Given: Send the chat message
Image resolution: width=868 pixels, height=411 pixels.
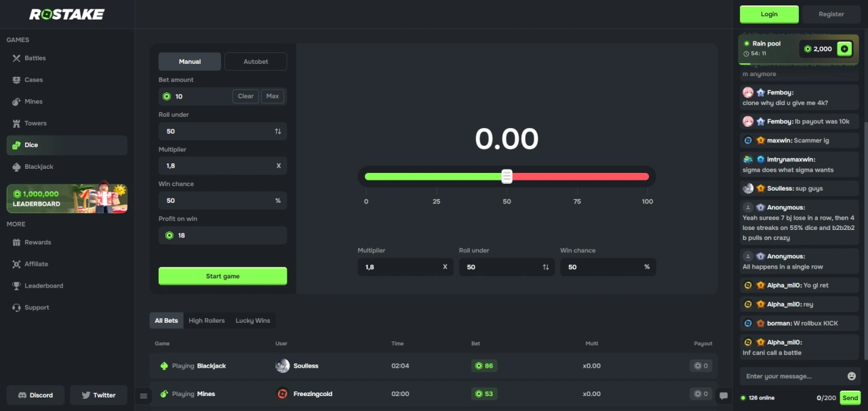Looking at the screenshot, I should coord(850,398).
